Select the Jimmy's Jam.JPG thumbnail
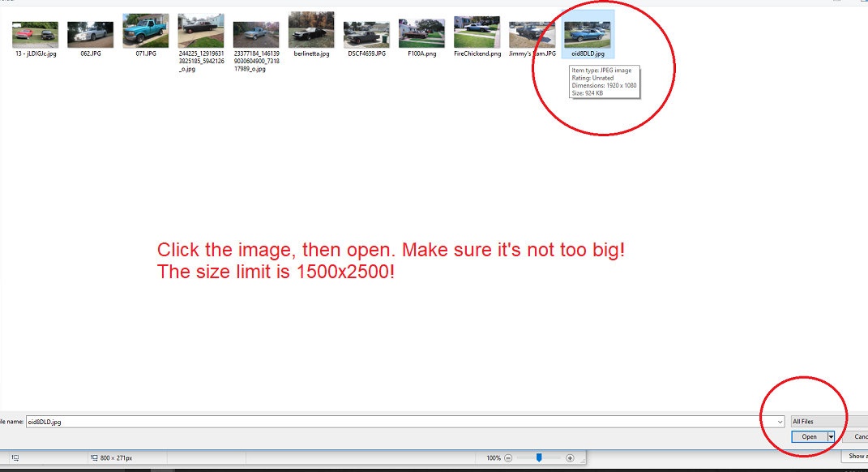Screen dimensions: 868x472 click(x=532, y=35)
